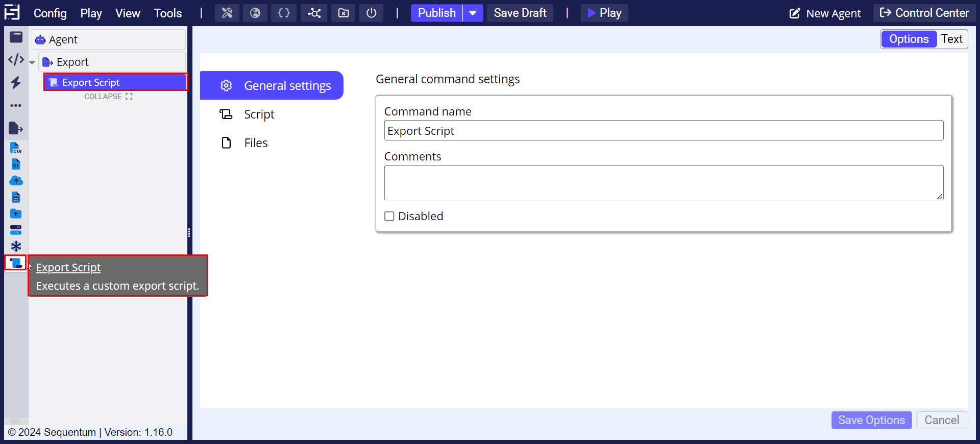Select the window panel sidebar icon
This screenshot has height=444, width=980.
click(16, 37)
